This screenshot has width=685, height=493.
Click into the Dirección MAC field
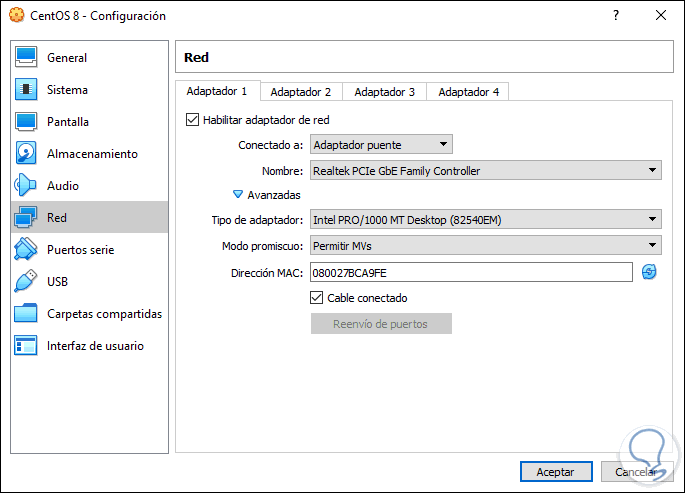[x=470, y=272]
